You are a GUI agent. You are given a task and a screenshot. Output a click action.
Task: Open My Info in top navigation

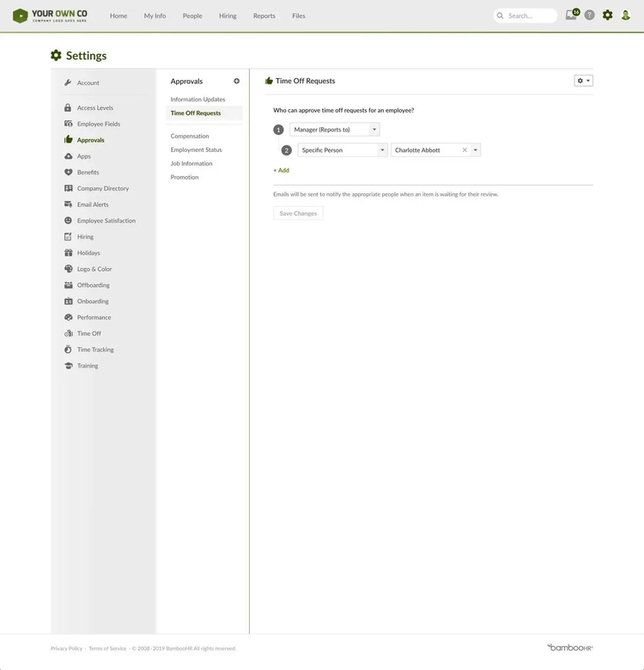(x=155, y=15)
